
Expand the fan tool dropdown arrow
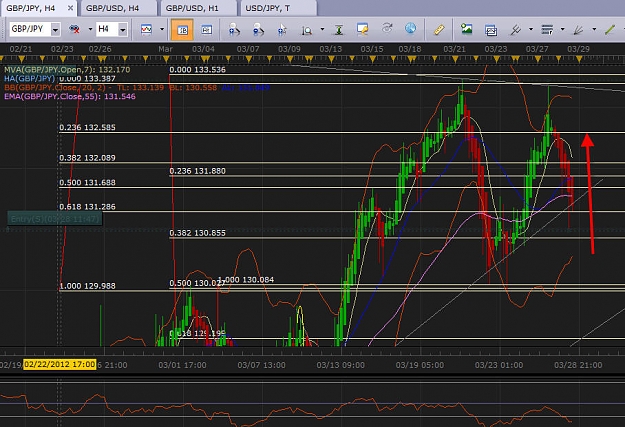tap(594, 29)
